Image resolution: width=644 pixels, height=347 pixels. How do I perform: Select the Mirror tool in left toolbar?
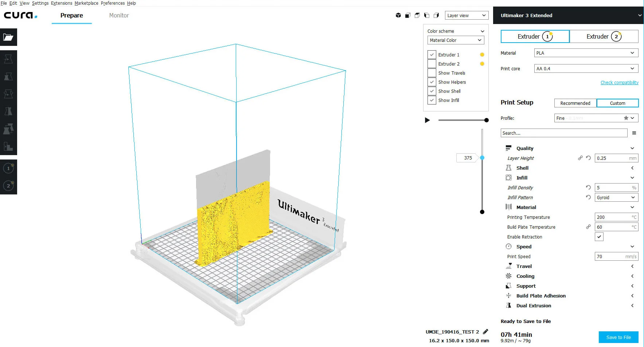point(8,111)
